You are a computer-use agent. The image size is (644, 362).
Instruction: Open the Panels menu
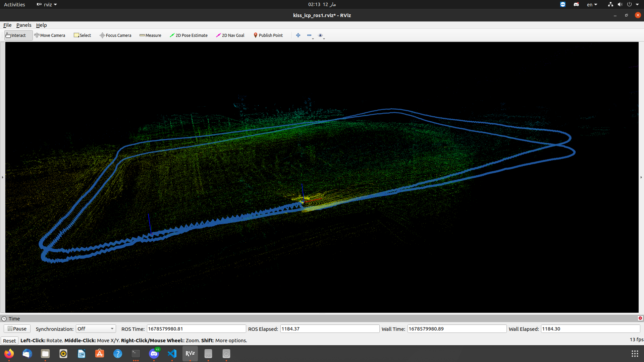tap(23, 25)
